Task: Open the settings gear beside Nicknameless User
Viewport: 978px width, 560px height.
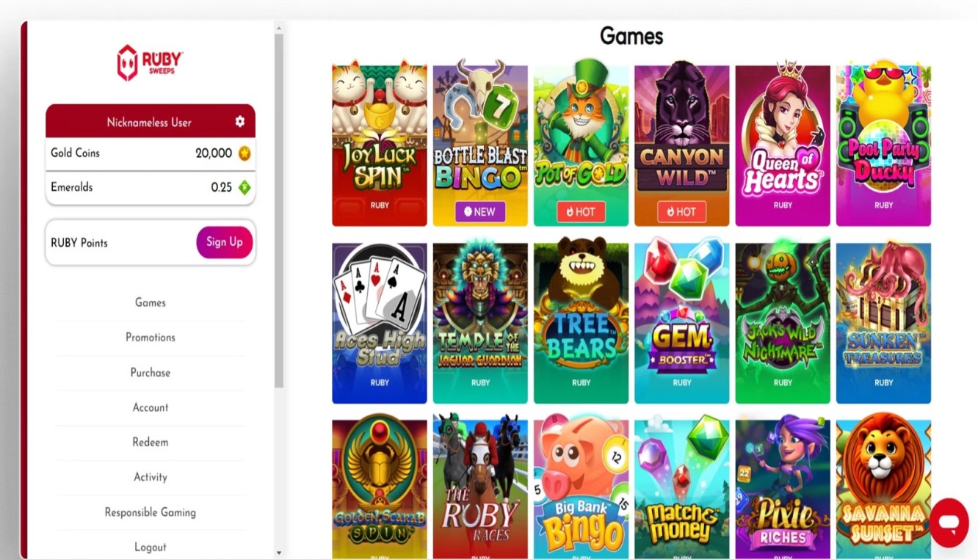Action: 240,122
